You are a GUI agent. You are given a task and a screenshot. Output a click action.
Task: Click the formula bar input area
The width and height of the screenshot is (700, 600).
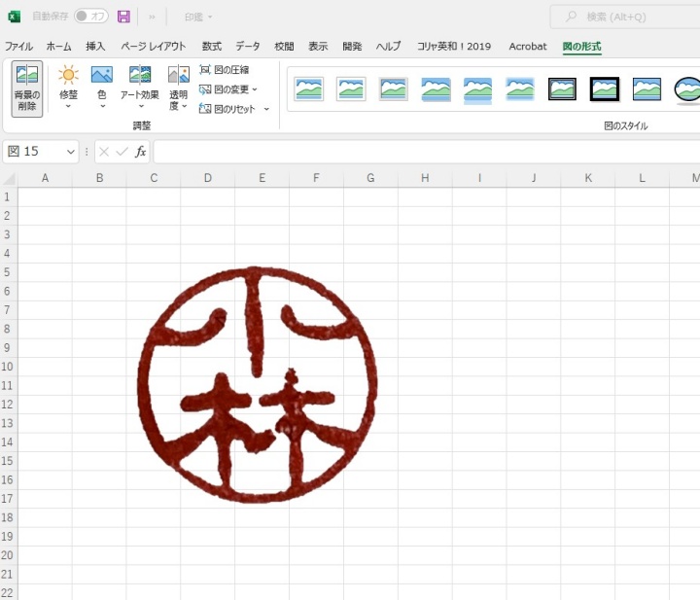[x=427, y=152]
